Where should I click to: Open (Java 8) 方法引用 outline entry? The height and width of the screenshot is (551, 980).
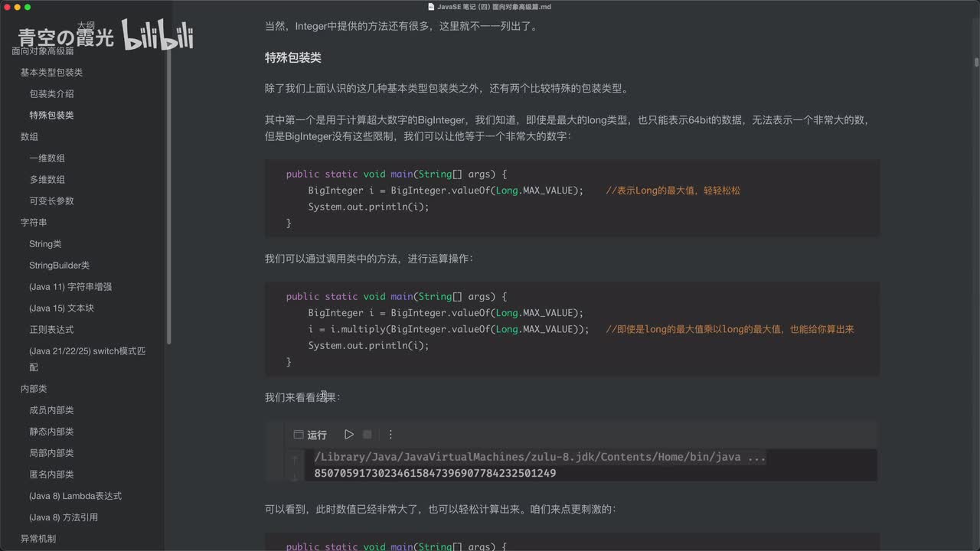(64, 517)
